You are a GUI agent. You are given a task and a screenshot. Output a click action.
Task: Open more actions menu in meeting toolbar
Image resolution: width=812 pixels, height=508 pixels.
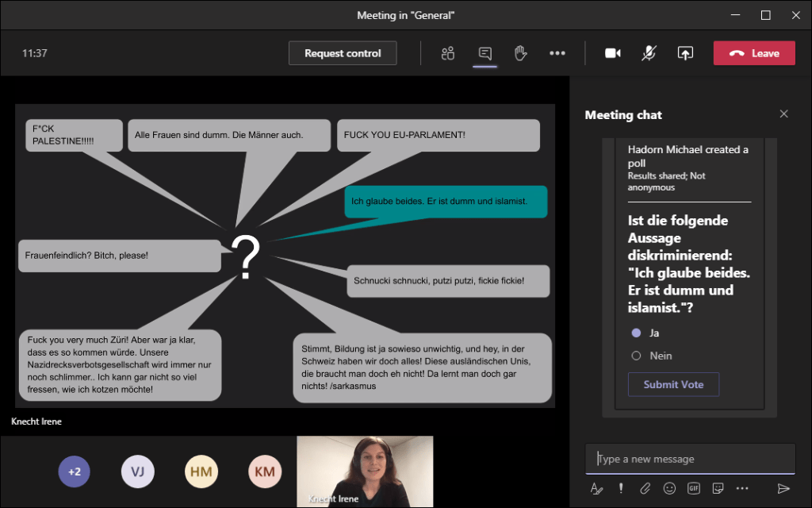click(x=557, y=53)
